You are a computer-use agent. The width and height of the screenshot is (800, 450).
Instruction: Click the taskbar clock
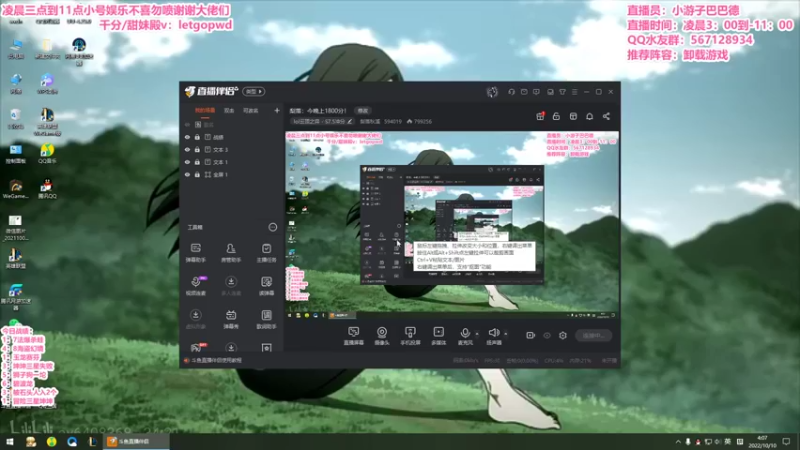click(x=762, y=441)
